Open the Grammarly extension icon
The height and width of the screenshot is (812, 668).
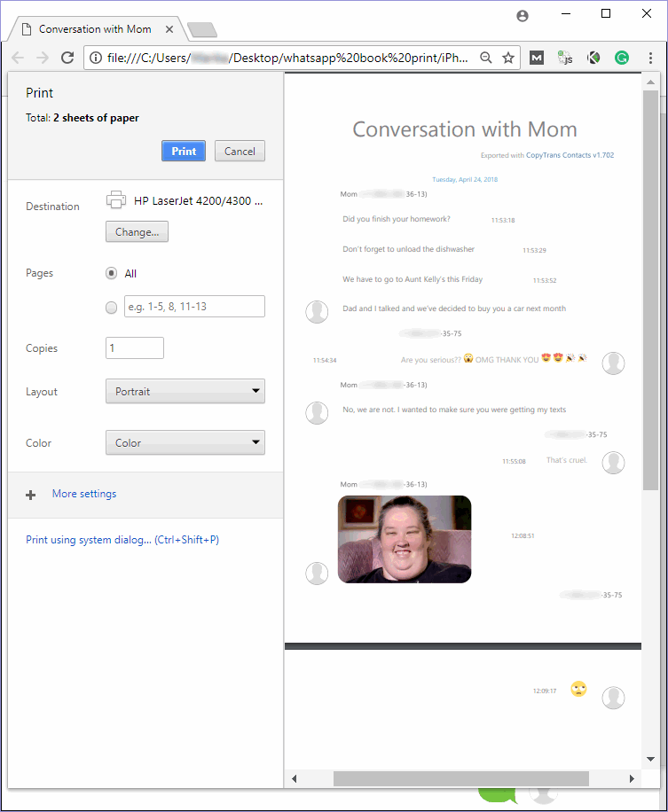[x=622, y=58]
